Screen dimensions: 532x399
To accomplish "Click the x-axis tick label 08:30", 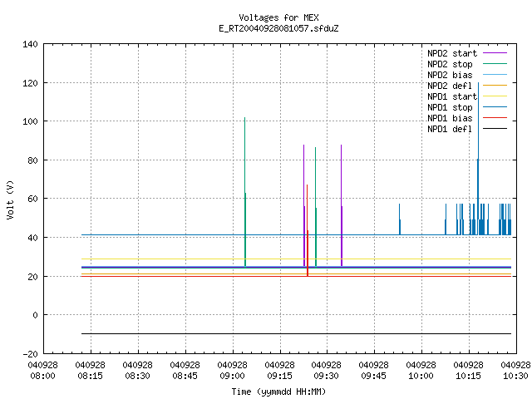I will tap(137, 376).
